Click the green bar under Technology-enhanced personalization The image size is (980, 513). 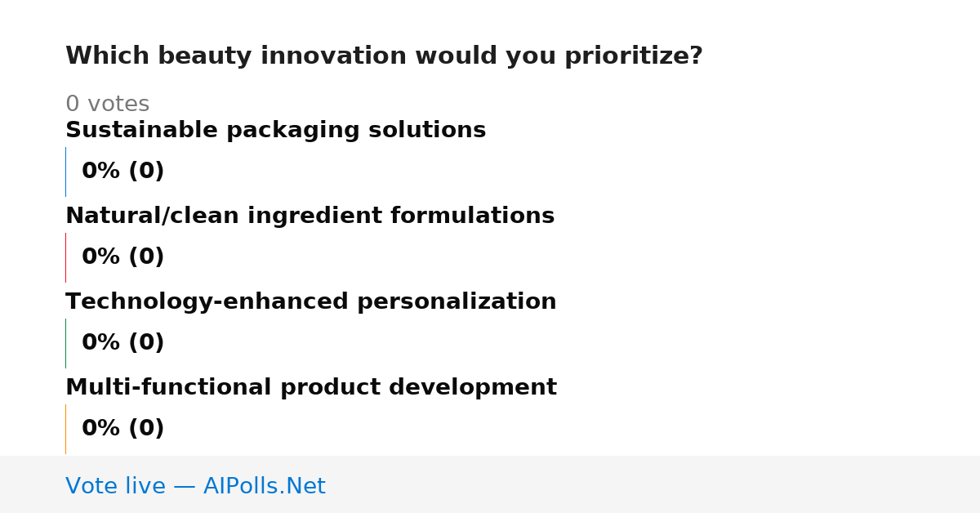pyautogui.click(x=65, y=343)
